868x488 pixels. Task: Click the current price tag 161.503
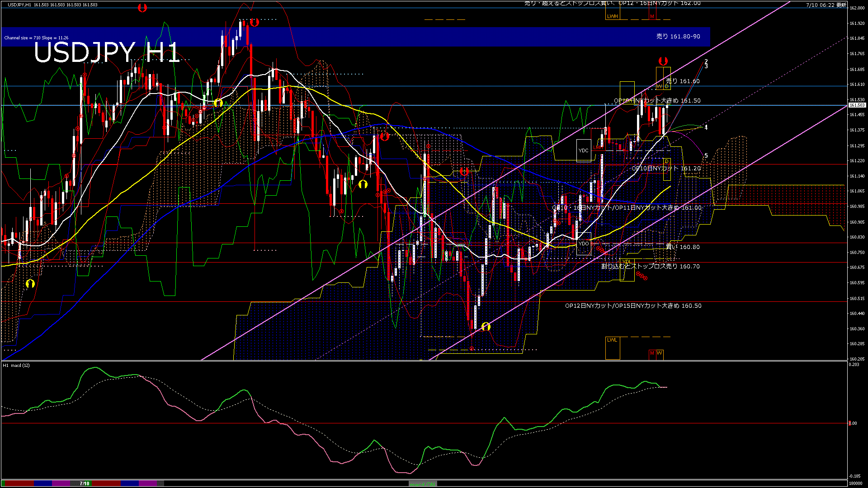(857, 105)
